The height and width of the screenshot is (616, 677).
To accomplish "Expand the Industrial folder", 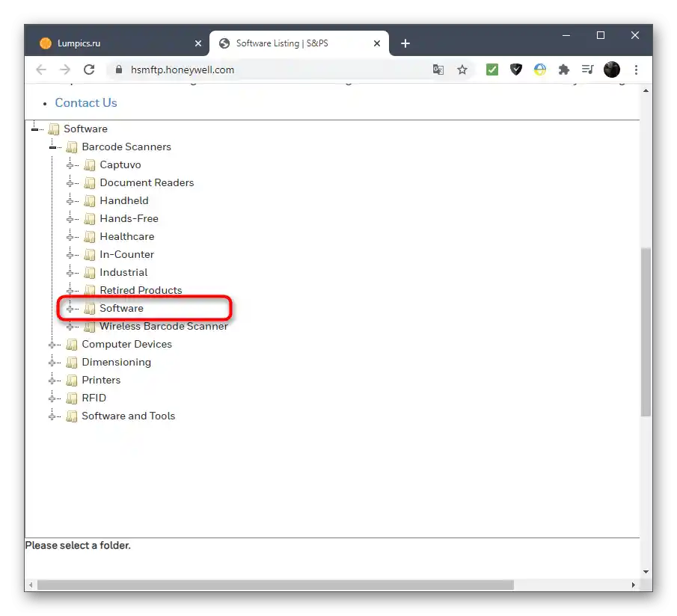I will (x=70, y=273).
